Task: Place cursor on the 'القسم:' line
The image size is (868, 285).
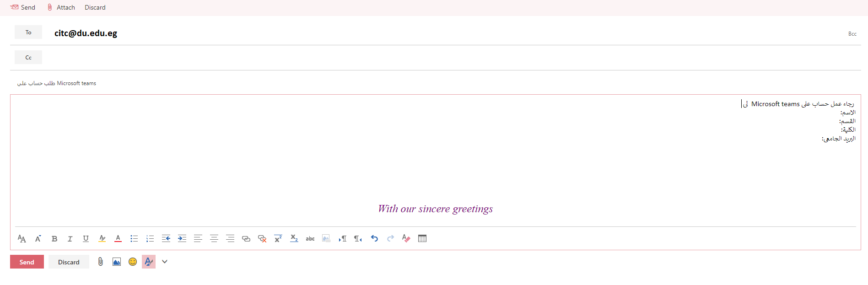Action: tap(847, 121)
